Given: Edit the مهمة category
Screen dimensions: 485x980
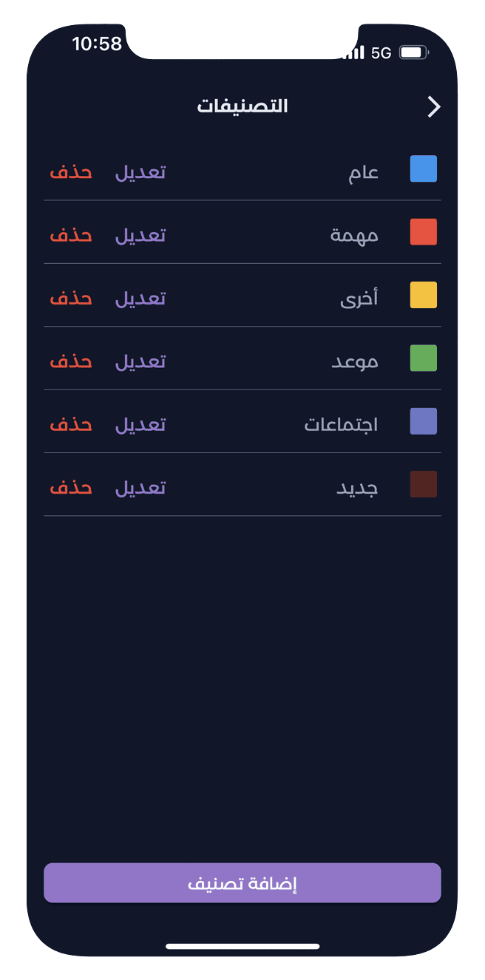Looking at the screenshot, I should [140, 234].
